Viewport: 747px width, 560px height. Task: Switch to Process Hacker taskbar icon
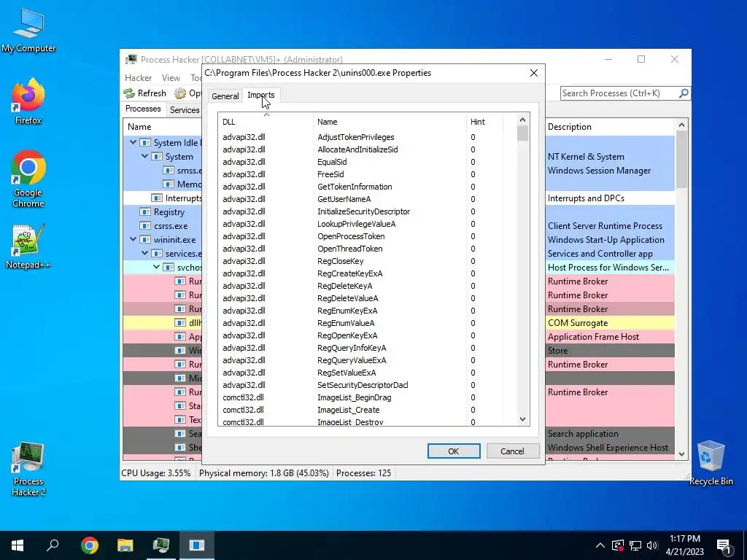click(161, 545)
